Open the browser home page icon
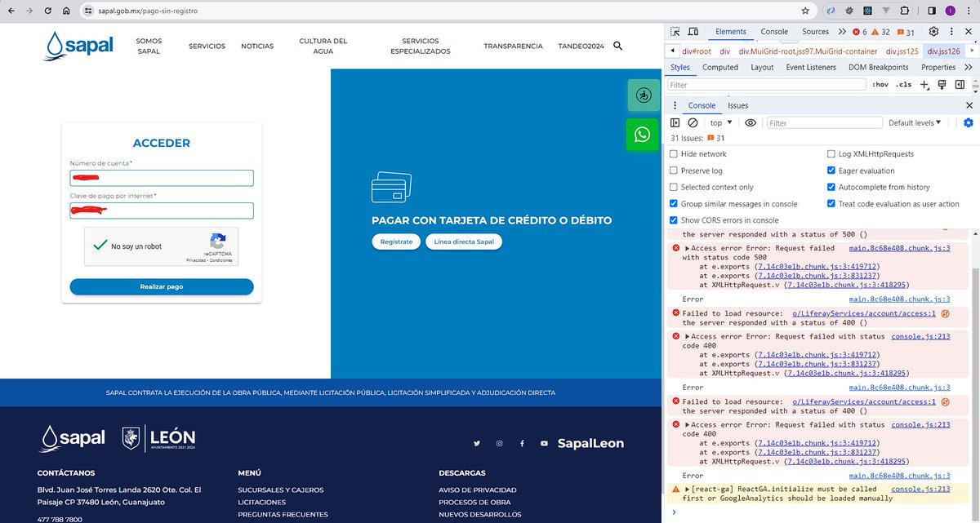The width and height of the screenshot is (980, 523). (68, 11)
